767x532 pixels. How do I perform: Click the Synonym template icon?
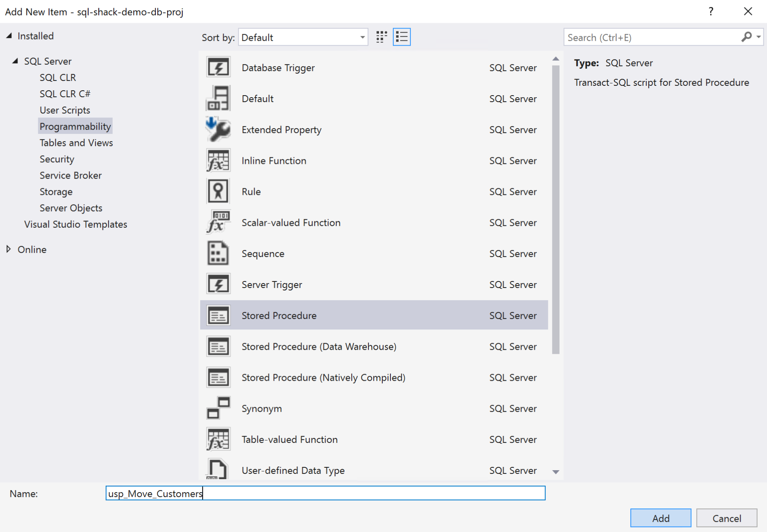tap(218, 408)
